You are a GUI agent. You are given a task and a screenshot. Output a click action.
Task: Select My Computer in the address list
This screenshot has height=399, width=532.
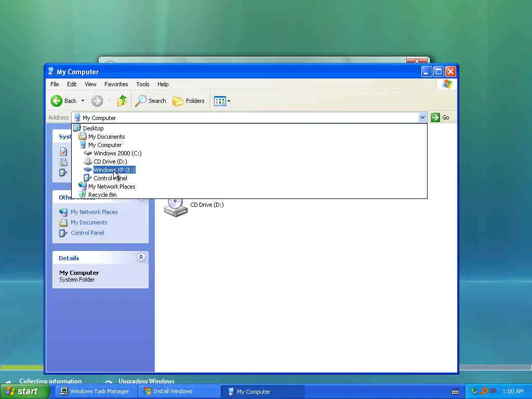pyautogui.click(x=105, y=145)
